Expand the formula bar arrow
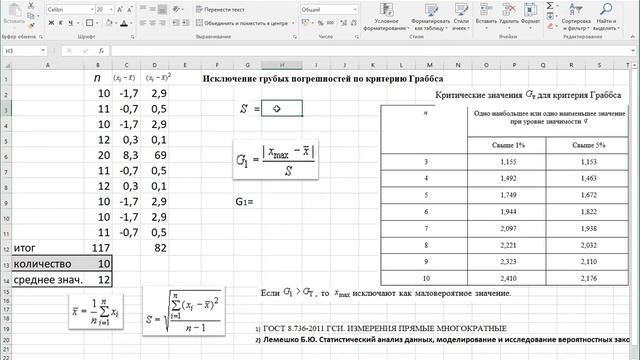Screen dimensions: 640x360 click(633, 51)
